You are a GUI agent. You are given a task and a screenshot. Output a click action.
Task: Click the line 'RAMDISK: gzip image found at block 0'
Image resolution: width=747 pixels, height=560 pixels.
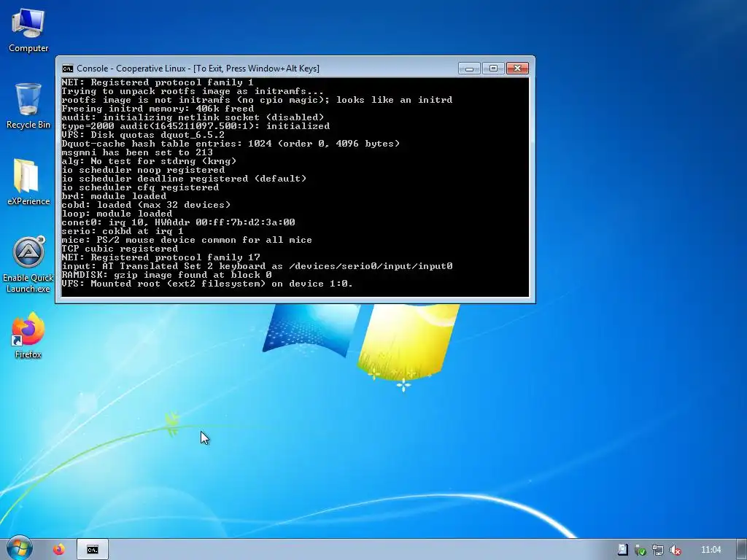tap(166, 275)
